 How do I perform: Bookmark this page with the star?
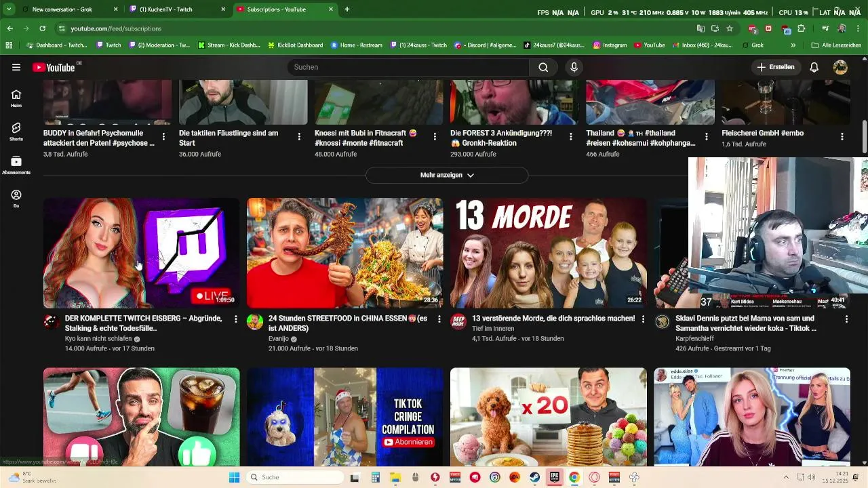point(730,28)
